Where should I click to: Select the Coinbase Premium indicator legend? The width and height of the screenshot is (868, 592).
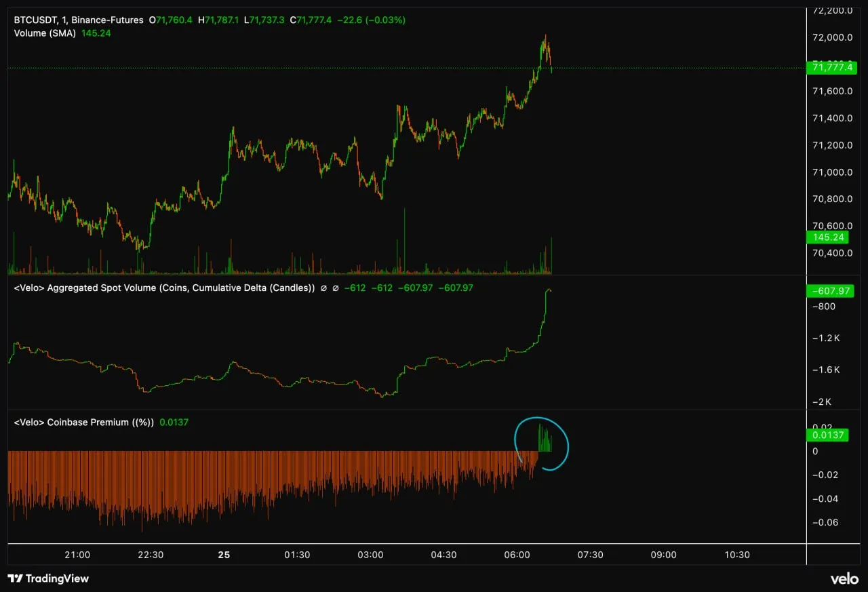[84, 422]
